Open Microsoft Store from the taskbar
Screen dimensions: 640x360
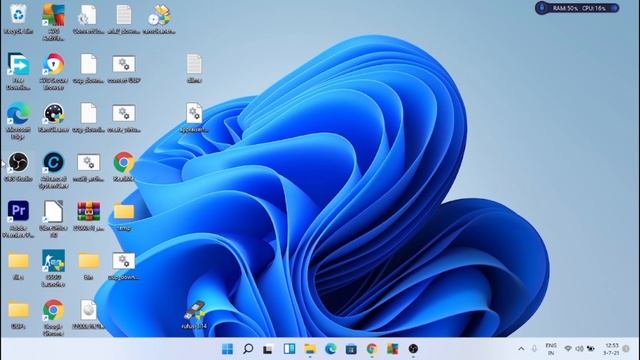click(351, 349)
